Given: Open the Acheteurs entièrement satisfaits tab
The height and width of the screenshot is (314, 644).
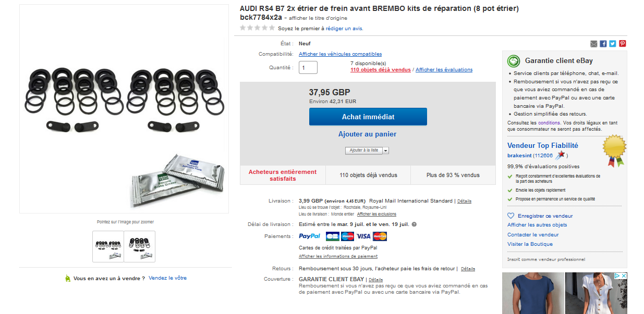Looking at the screenshot, I should tap(282, 174).
